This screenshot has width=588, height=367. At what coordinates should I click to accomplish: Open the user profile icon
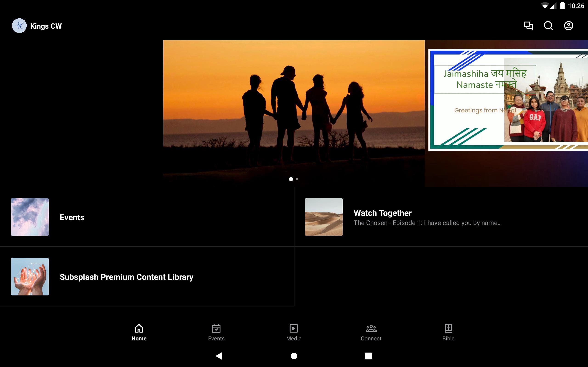[x=568, y=26]
